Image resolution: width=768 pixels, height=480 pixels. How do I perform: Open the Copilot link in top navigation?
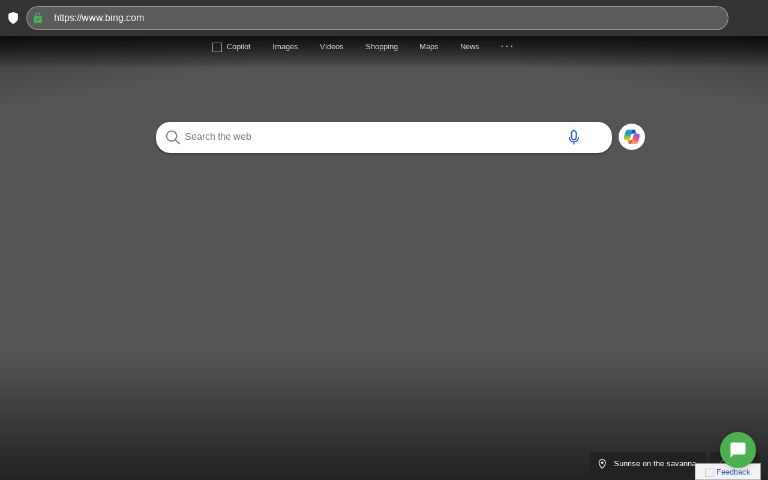239,47
